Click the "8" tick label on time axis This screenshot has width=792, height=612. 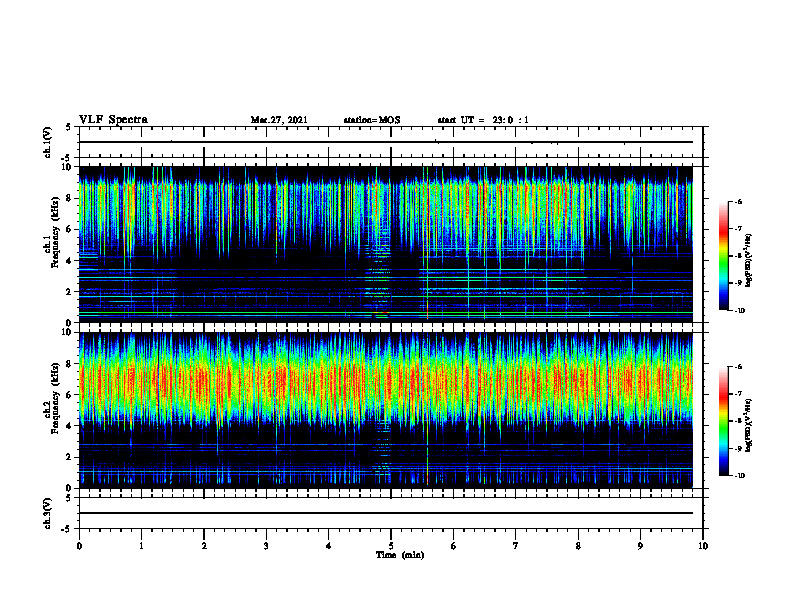[x=578, y=546]
